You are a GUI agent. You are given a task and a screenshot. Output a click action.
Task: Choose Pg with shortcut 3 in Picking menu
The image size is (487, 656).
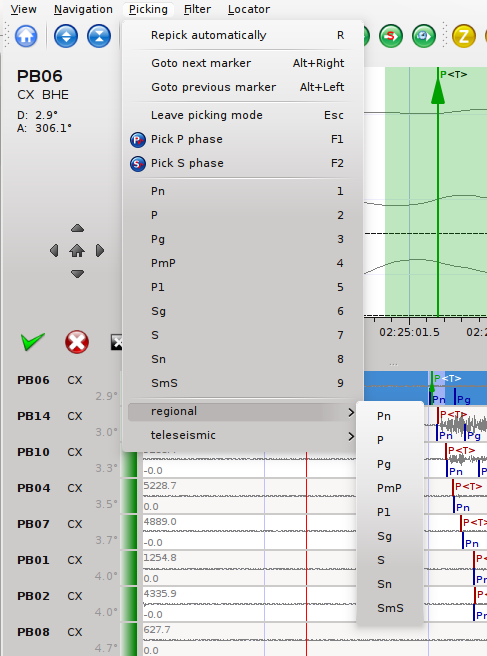click(243, 239)
